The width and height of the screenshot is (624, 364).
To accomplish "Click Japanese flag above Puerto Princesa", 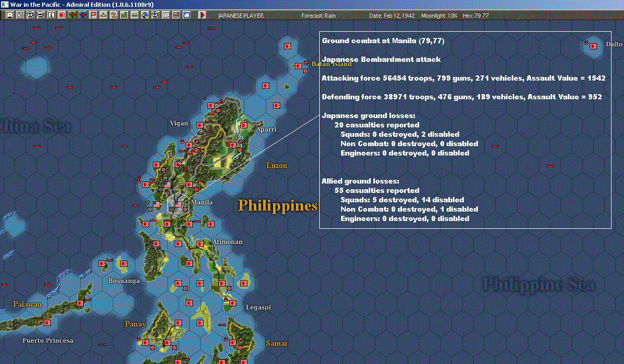I will pos(47,323).
